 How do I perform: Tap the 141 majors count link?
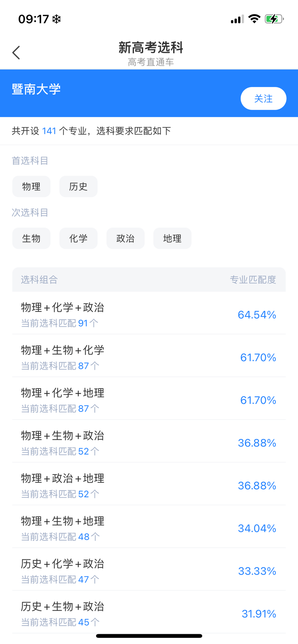tap(49, 131)
